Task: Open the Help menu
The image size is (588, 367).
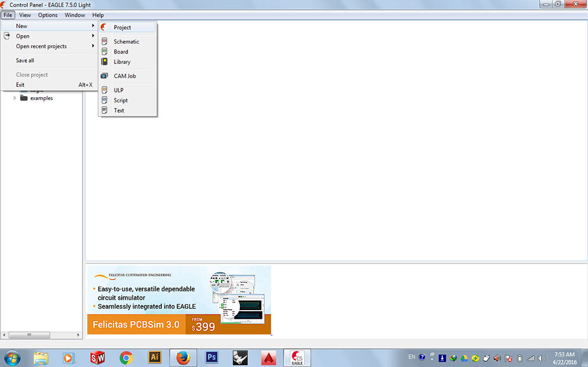Action: click(98, 15)
